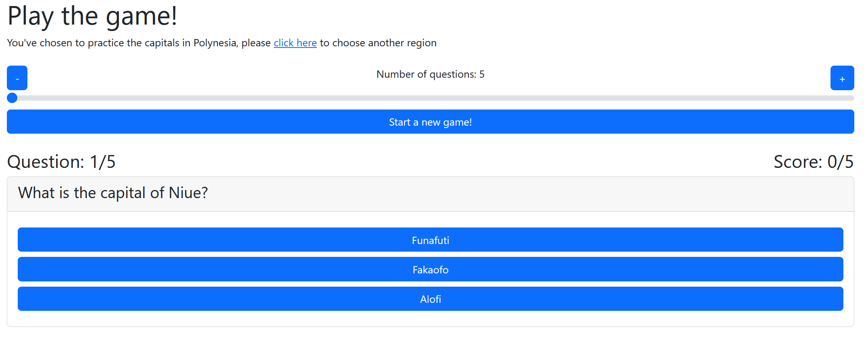
Task: Click the minus button for question count
Action: pyautogui.click(x=17, y=78)
